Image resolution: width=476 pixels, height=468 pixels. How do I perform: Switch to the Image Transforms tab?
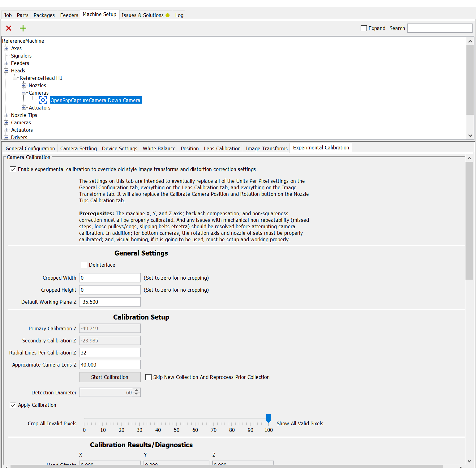pyautogui.click(x=266, y=148)
